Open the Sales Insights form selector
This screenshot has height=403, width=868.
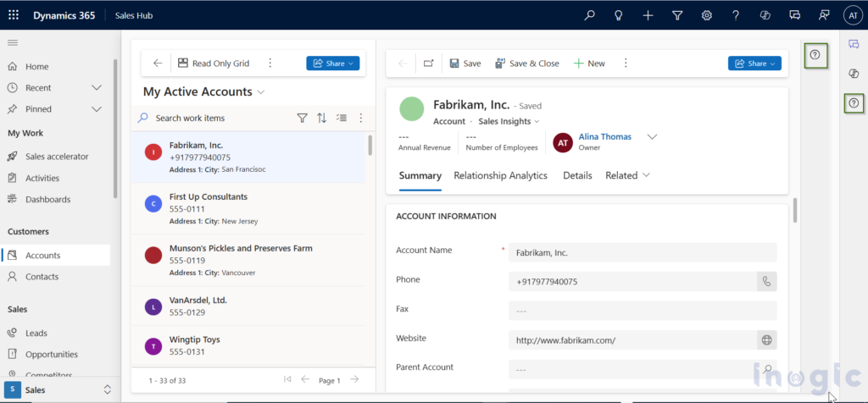pos(509,121)
